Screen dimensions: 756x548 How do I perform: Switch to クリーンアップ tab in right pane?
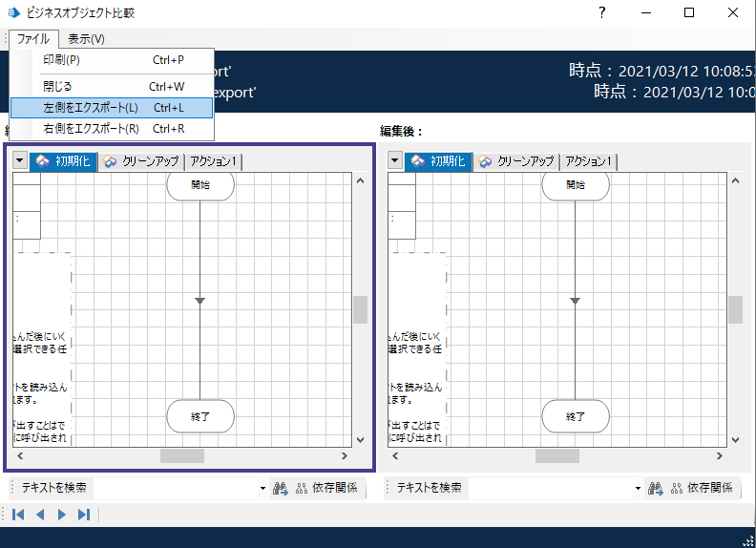[x=516, y=161]
